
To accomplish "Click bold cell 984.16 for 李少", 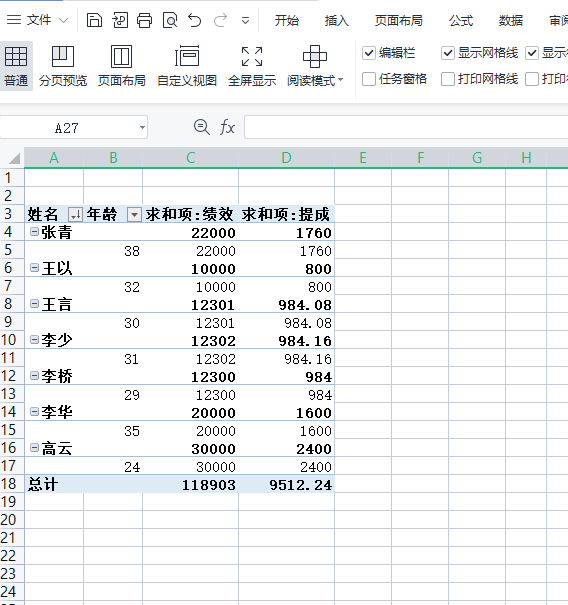I will (x=286, y=340).
